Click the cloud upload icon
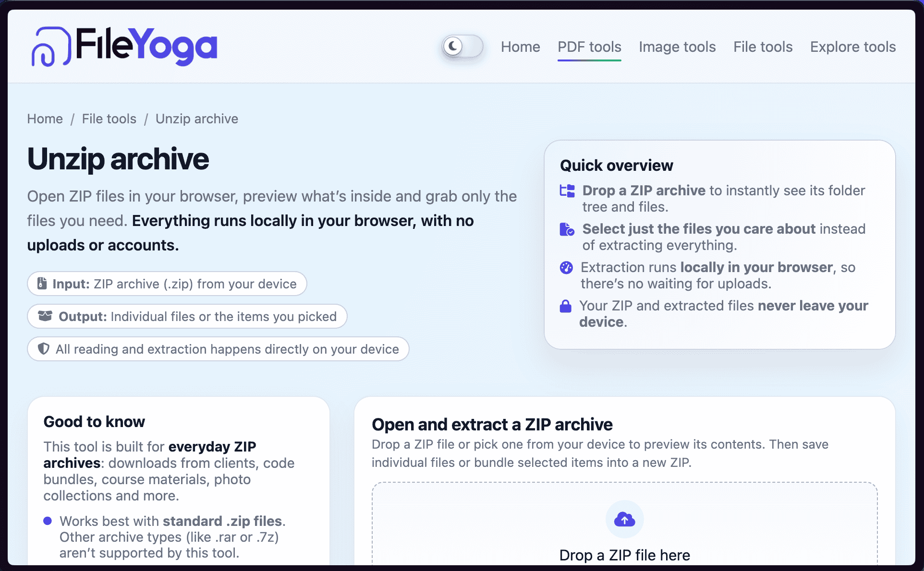924x571 pixels. tap(624, 519)
